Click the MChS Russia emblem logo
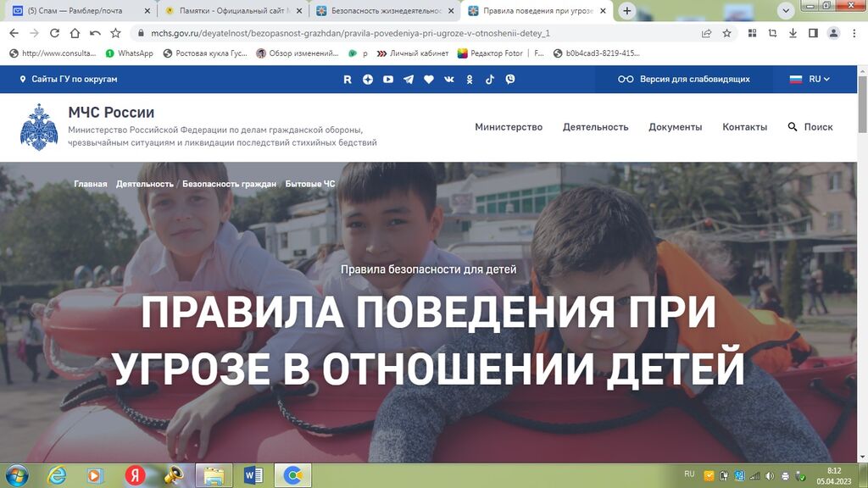The height and width of the screenshot is (488, 868). click(39, 126)
